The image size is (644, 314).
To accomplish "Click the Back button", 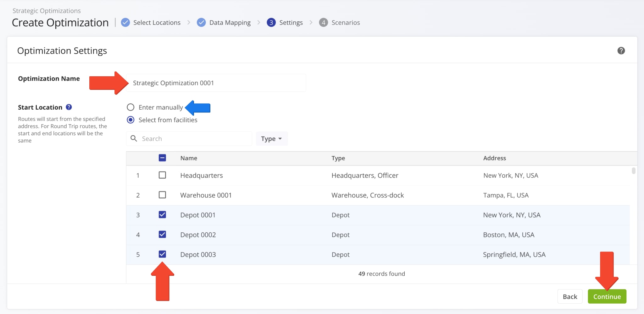I will (x=570, y=296).
